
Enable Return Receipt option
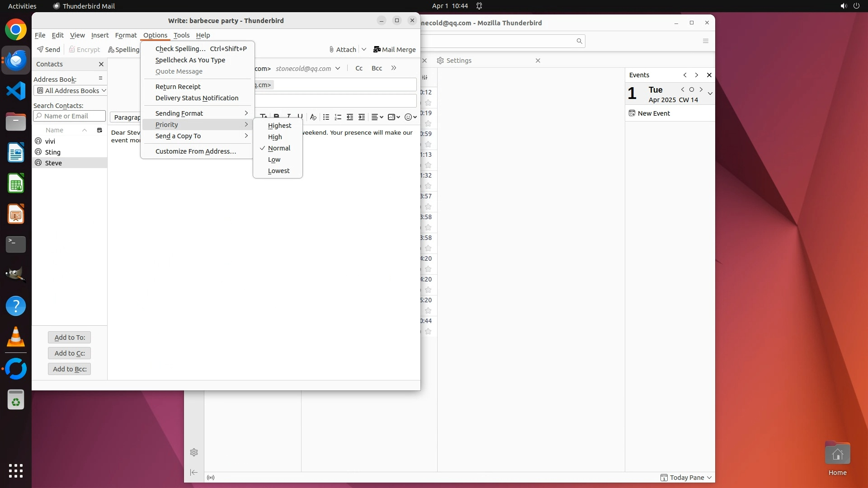click(x=178, y=87)
